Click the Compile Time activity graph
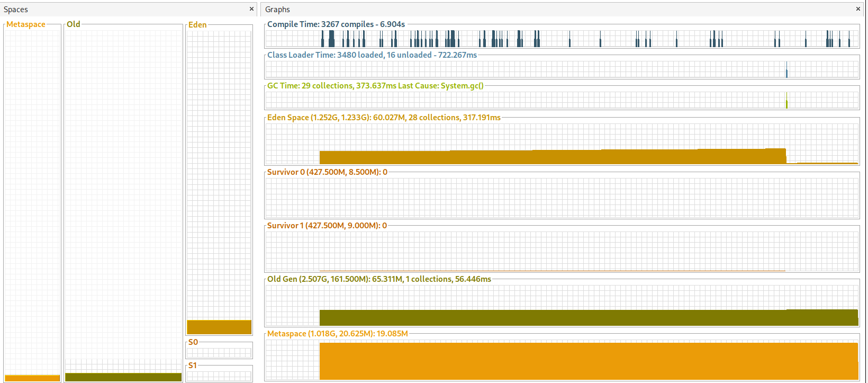This screenshot has height=383, width=868. [562, 39]
